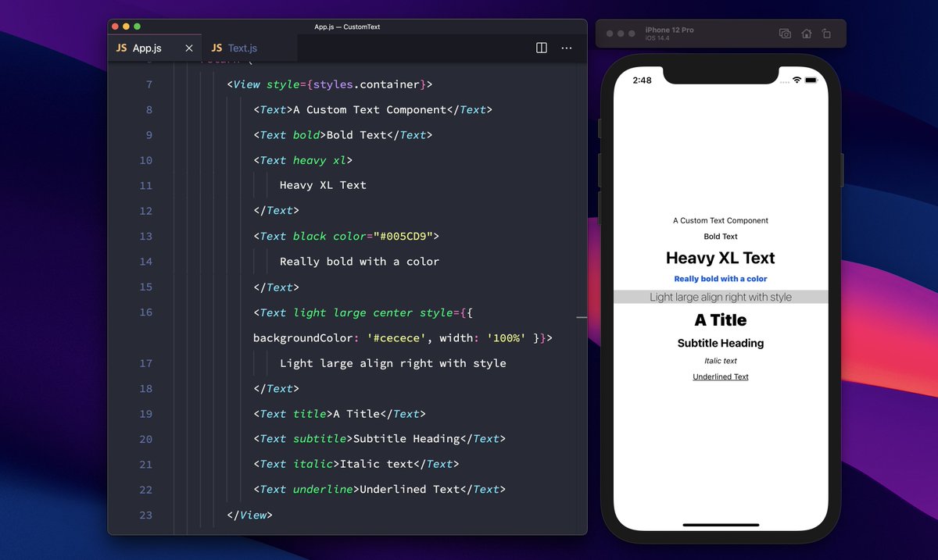The height and width of the screenshot is (560, 938).
Task: Click the scrollbar marker on editor right edge
Action: coord(582,317)
